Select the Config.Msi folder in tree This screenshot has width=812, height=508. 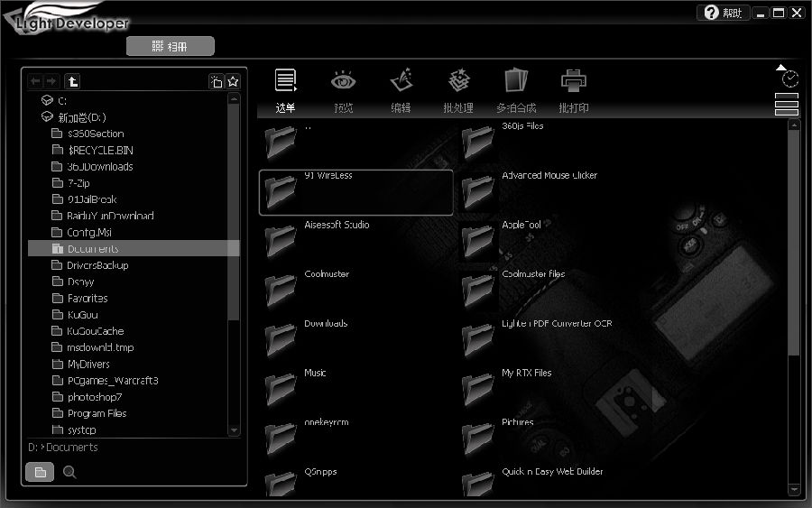(x=82, y=232)
